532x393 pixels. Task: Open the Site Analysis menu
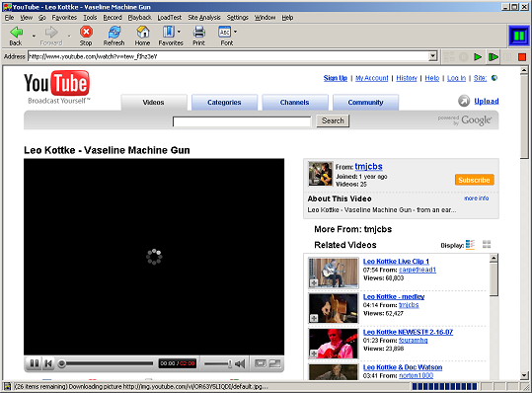point(204,18)
